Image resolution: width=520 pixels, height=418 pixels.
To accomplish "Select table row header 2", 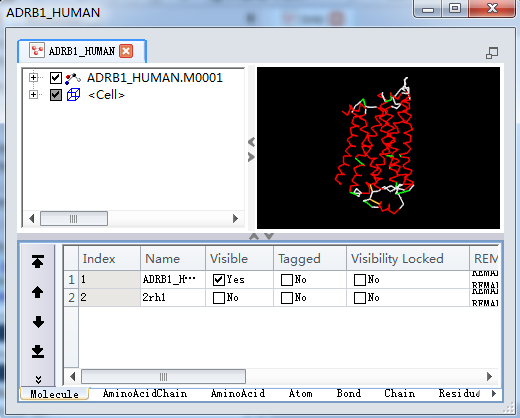I will [71, 298].
